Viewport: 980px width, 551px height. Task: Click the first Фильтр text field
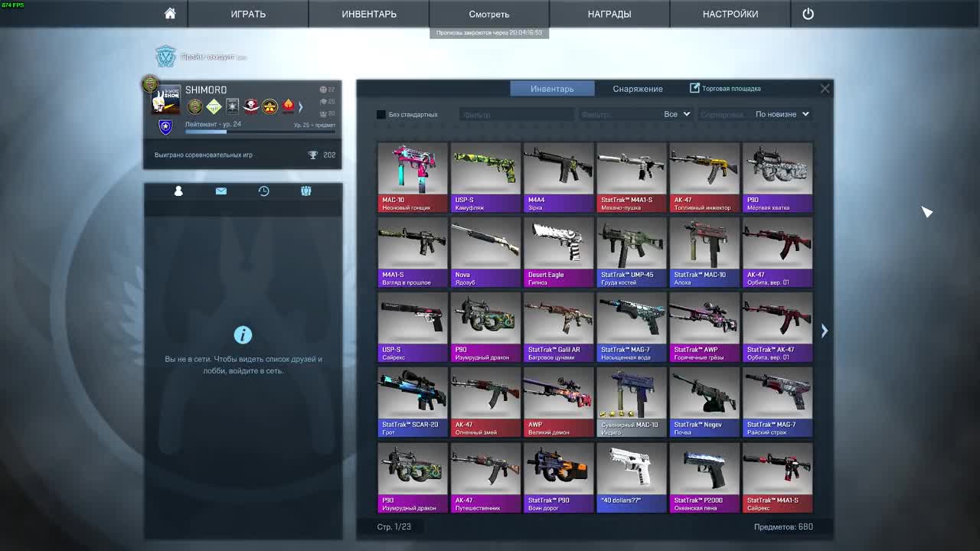click(x=517, y=114)
